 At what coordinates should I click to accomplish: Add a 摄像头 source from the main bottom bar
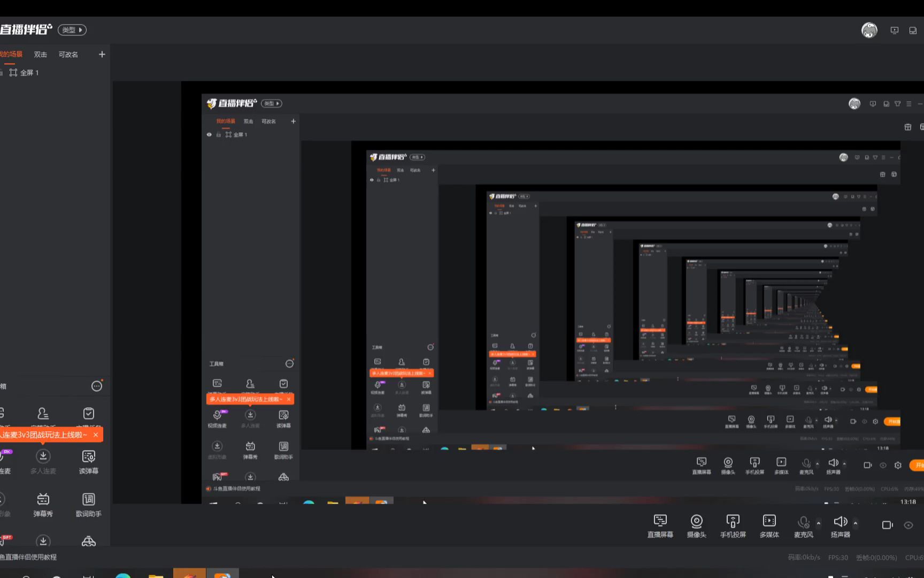click(x=697, y=526)
